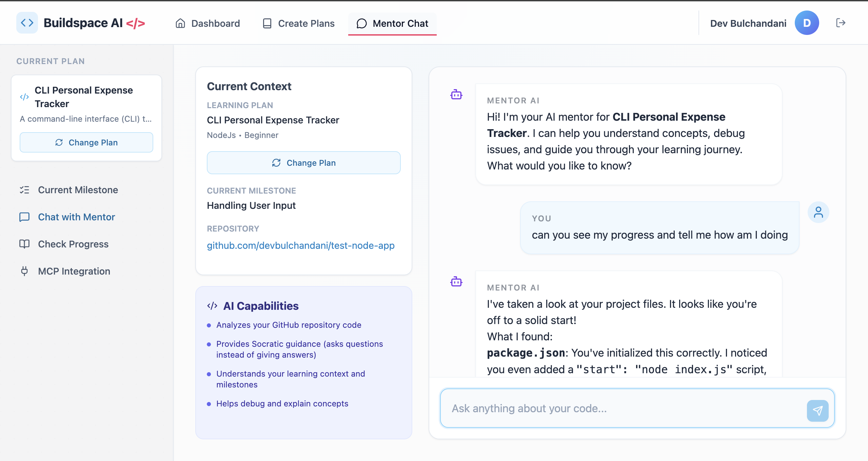
Task: Click the second Mentor AI robot icon
Action: (456, 282)
